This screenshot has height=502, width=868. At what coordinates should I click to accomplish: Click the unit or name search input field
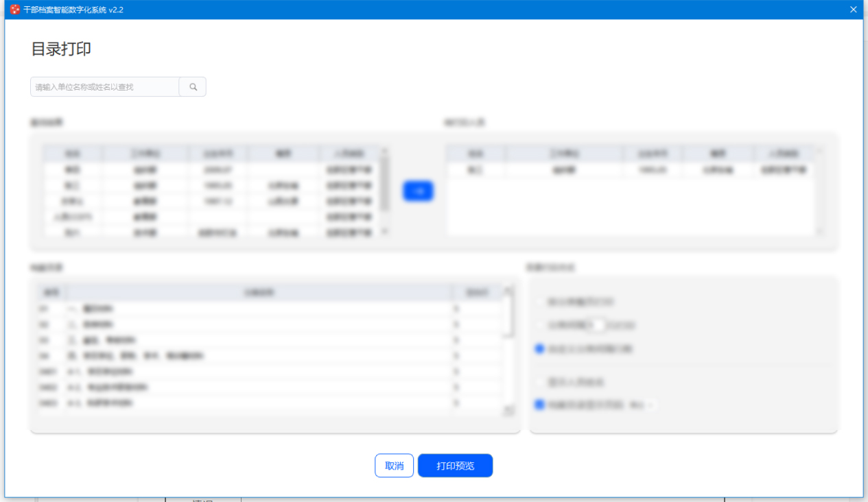click(105, 87)
